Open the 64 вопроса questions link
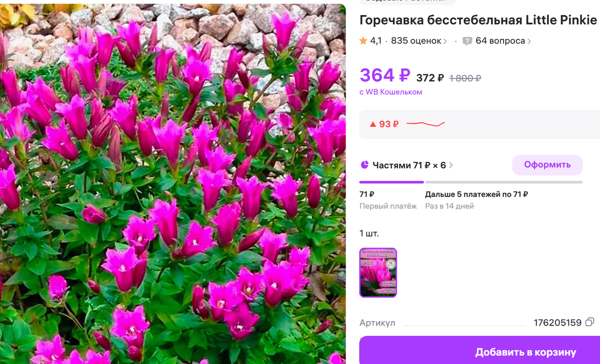Image resolution: width=600 pixels, height=364 pixels. [x=500, y=41]
